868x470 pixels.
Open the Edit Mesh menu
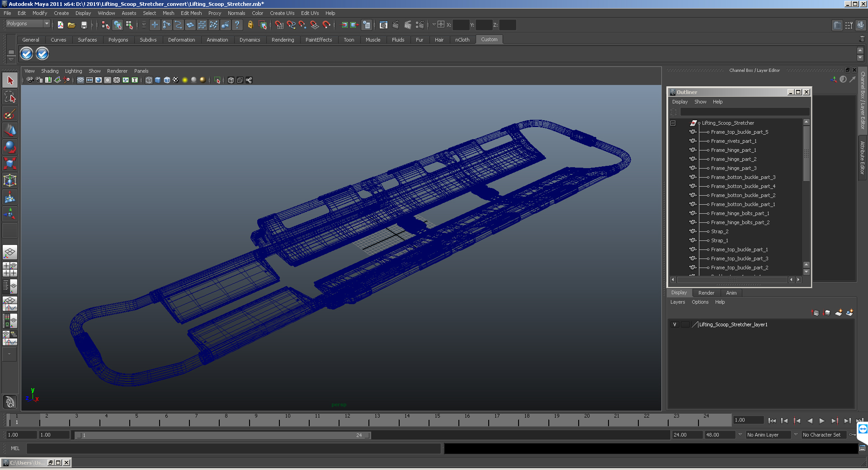[191, 13]
